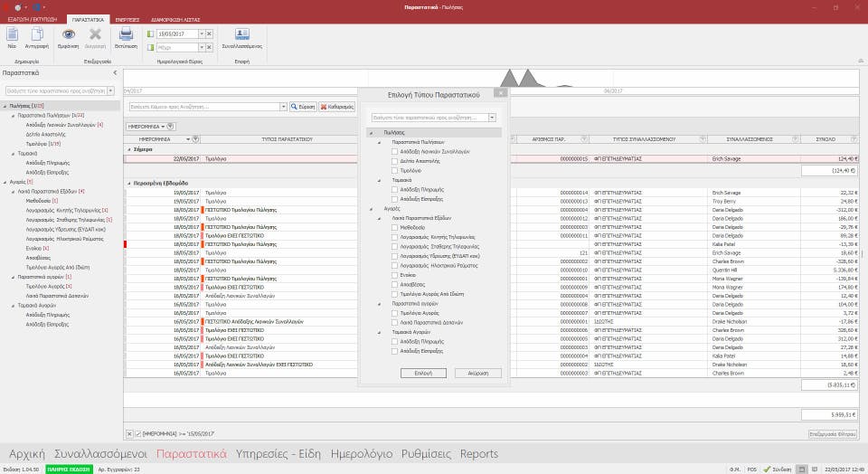
Task: Check Τιμολόγιο under Παραστατικά Πωλήσεων in dialog
Action: coord(395,171)
